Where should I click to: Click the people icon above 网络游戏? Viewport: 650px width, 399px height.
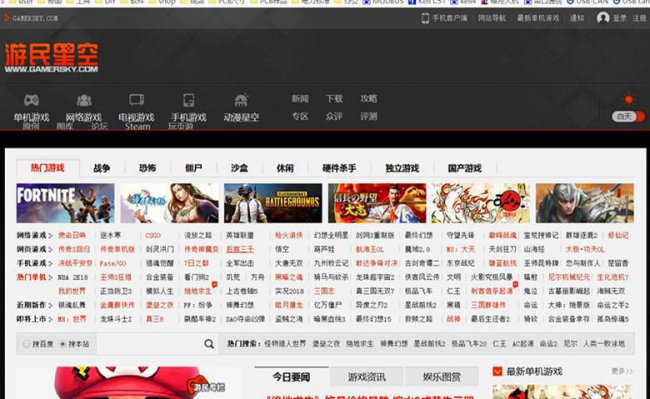[x=84, y=100]
